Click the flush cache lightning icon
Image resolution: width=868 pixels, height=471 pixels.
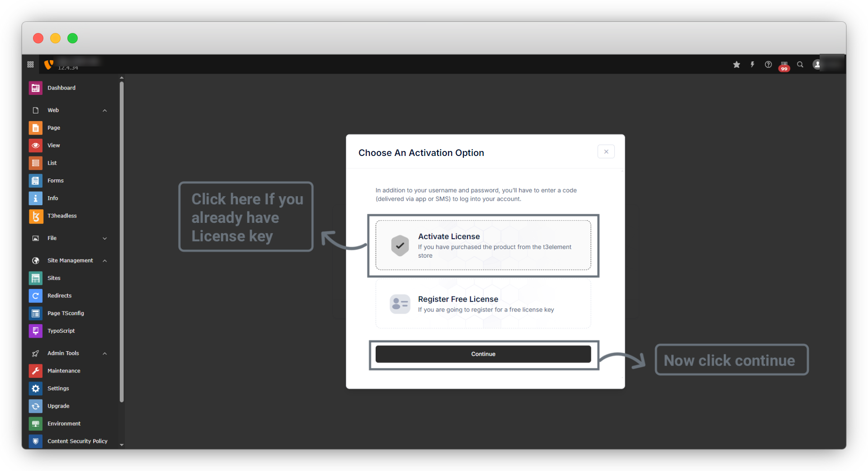pyautogui.click(x=752, y=65)
